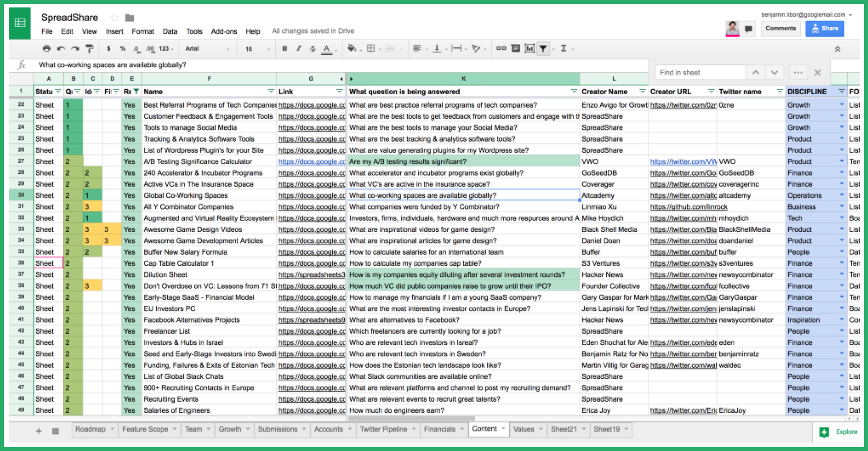This screenshot has width=868, height=451.
Task: Open the all sheets list
Action: click(55, 431)
